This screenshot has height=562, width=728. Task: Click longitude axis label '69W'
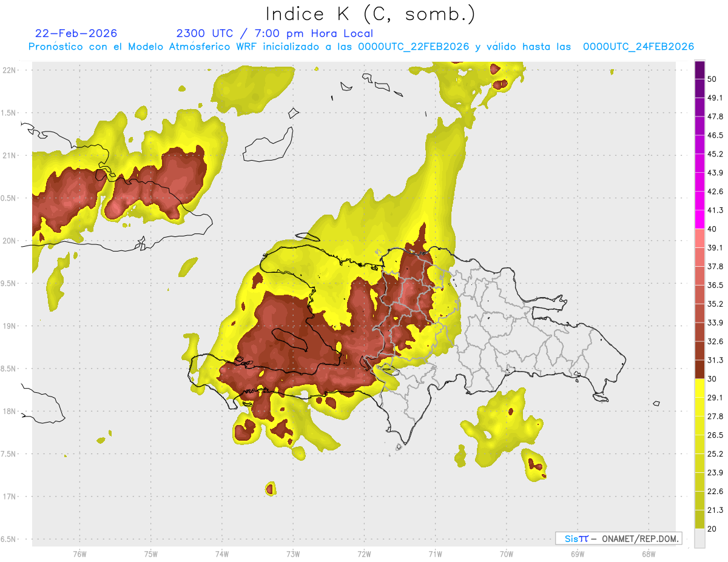pyautogui.click(x=577, y=554)
